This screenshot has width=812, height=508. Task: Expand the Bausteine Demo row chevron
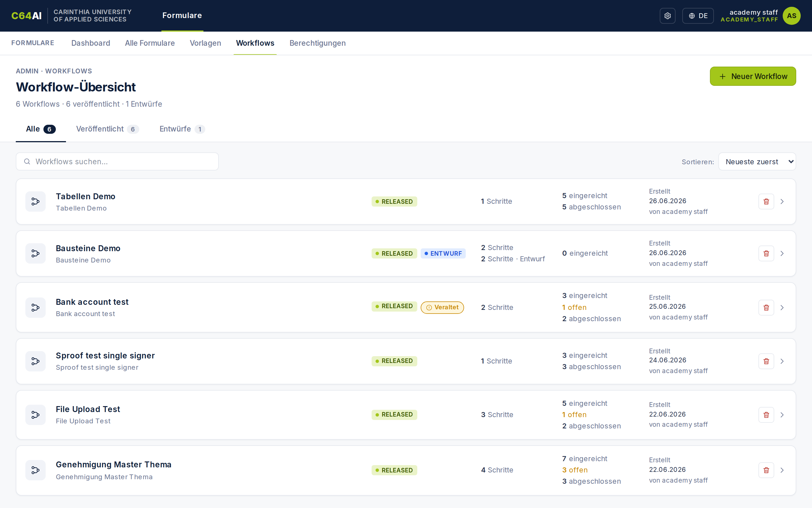pyautogui.click(x=782, y=253)
